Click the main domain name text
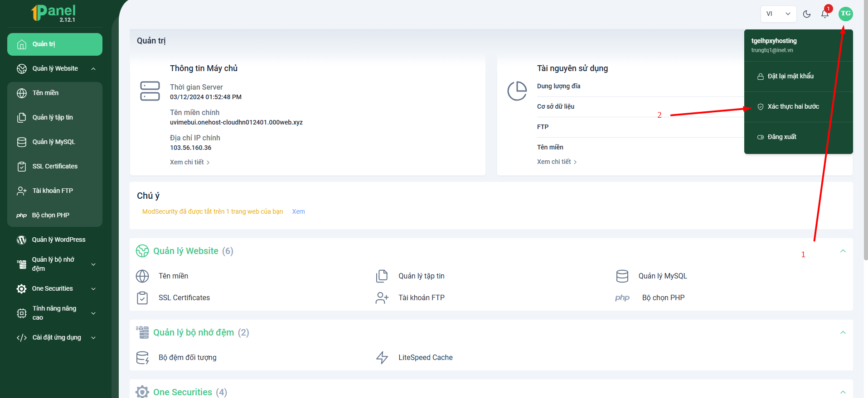The height and width of the screenshot is (398, 868). coord(236,123)
